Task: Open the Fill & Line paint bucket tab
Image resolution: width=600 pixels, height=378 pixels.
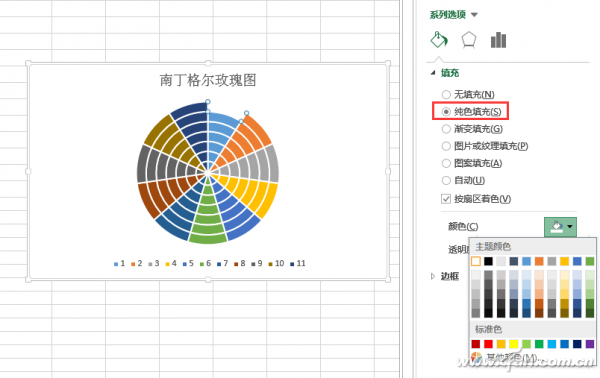Action: point(439,39)
